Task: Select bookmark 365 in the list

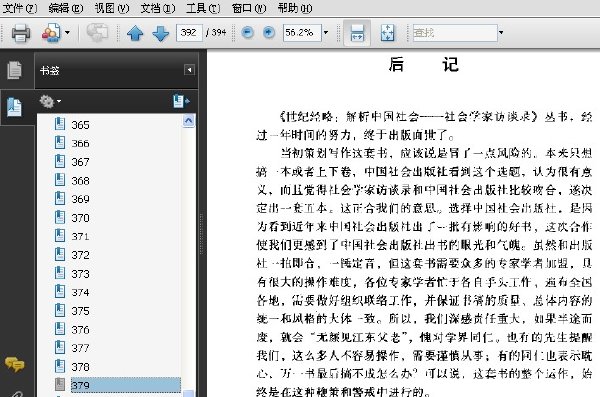Action: pos(80,125)
